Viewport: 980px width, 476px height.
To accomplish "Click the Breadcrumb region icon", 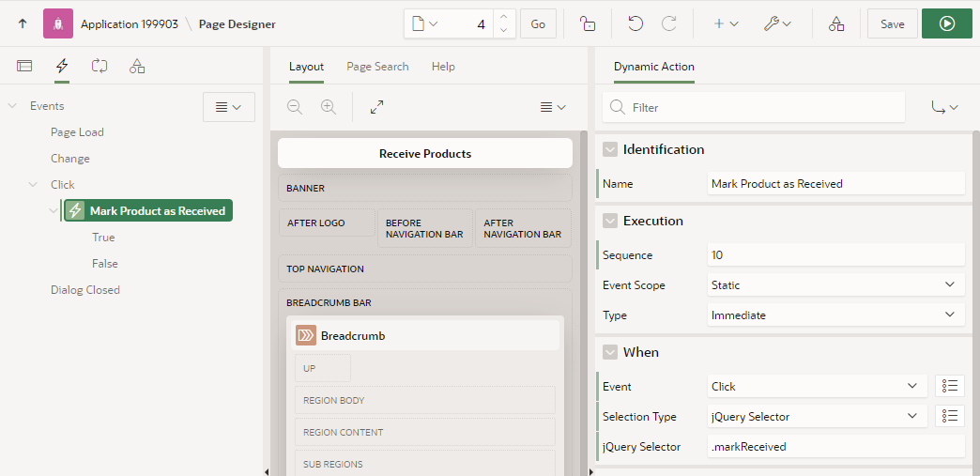I will click(306, 335).
